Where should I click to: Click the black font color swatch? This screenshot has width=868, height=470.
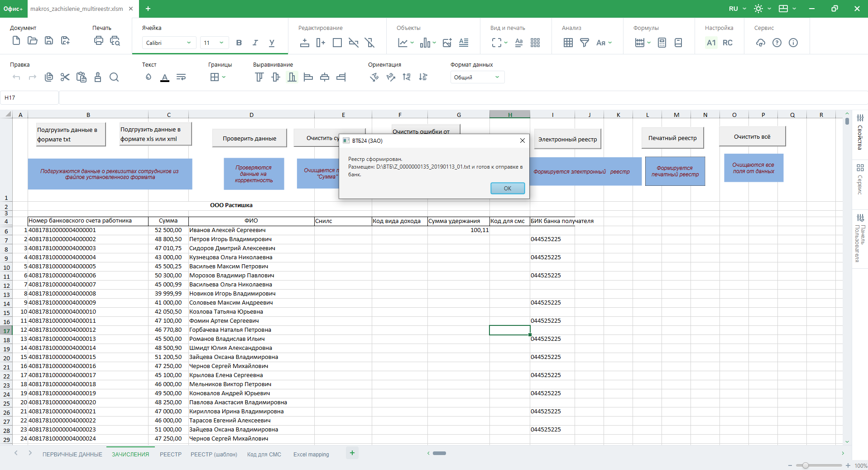165,78
